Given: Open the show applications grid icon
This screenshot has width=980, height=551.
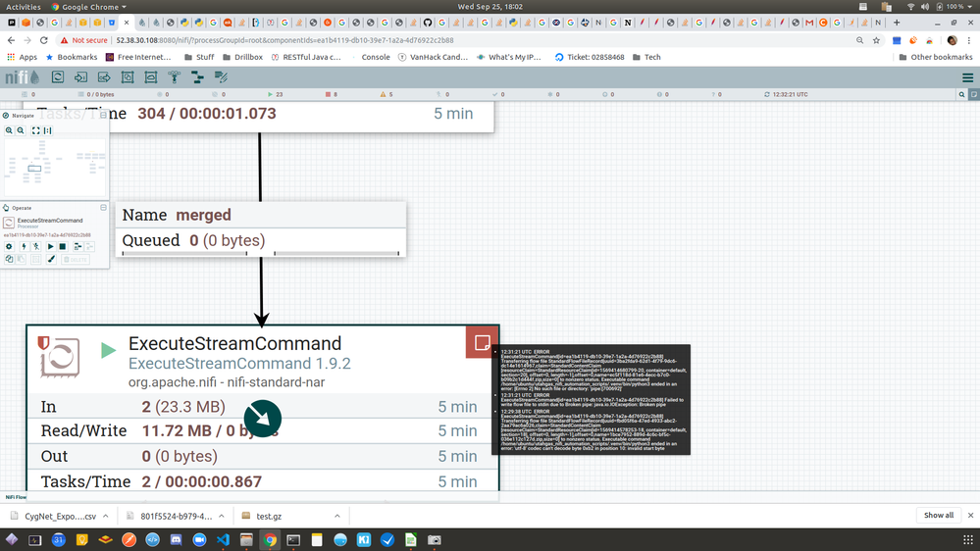Looking at the screenshot, I should click(x=968, y=540).
